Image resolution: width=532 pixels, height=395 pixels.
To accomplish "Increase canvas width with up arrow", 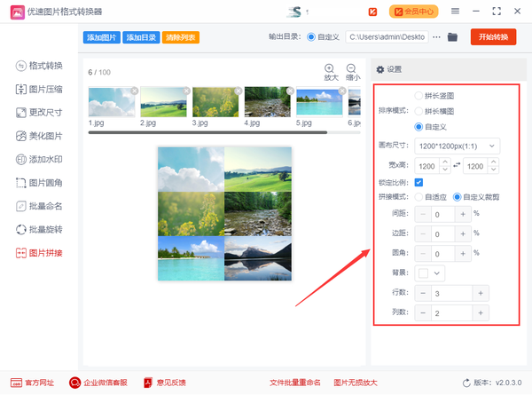I will pyautogui.click(x=445, y=162).
